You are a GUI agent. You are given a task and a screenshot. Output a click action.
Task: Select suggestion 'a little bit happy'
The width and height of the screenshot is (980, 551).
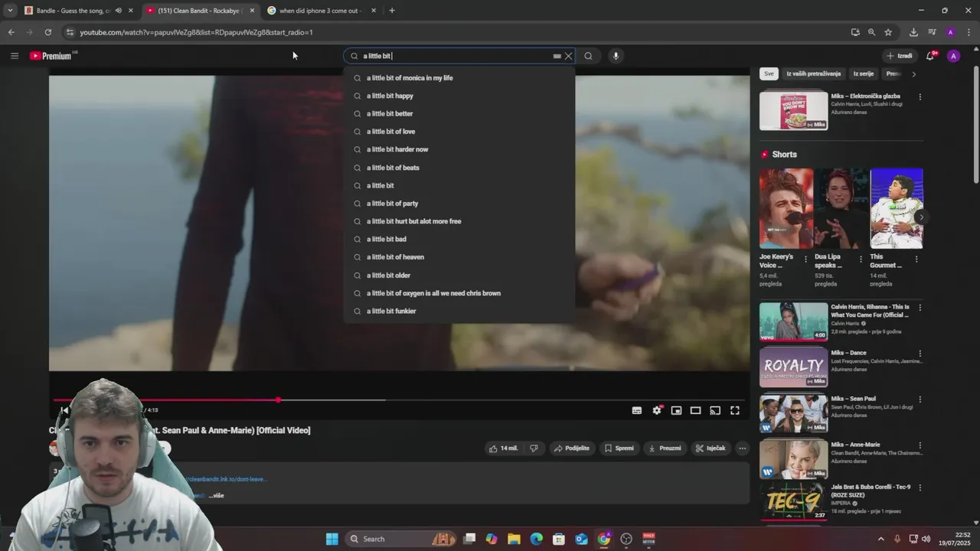pyautogui.click(x=459, y=96)
